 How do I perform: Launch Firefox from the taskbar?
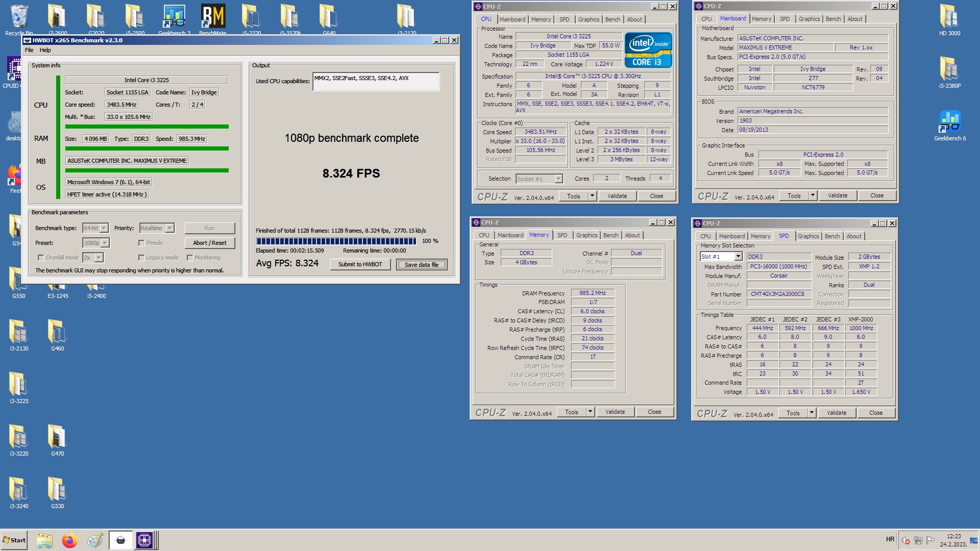(x=69, y=540)
